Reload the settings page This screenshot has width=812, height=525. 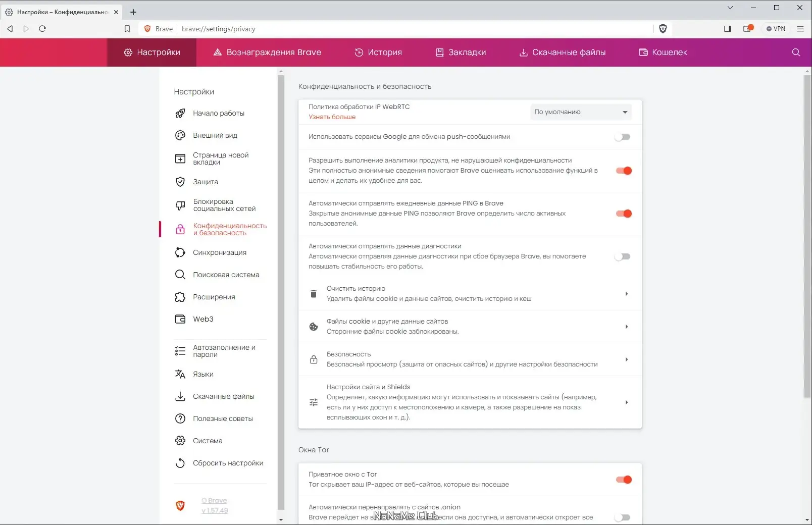pyautogui.click(x=43, y=29)
